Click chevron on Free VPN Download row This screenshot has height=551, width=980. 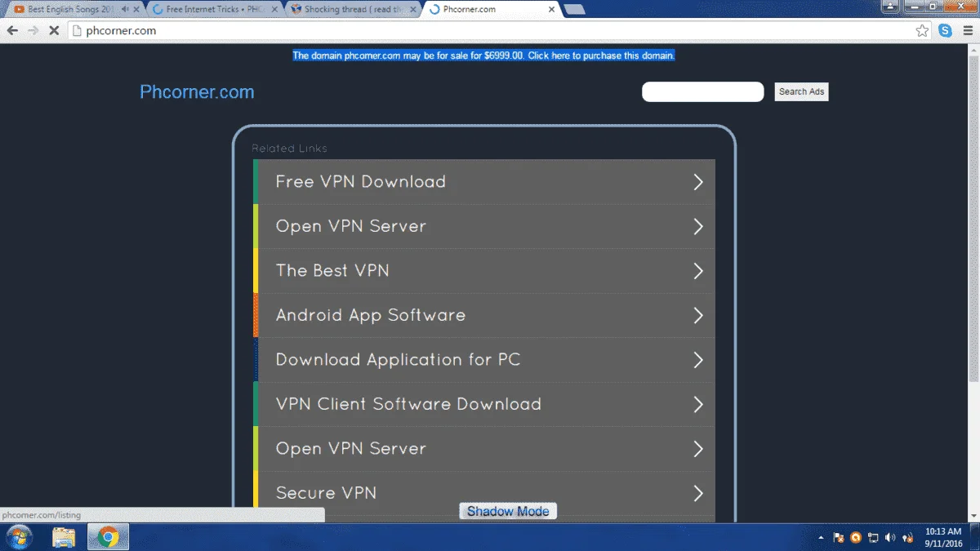pos(698,182)
